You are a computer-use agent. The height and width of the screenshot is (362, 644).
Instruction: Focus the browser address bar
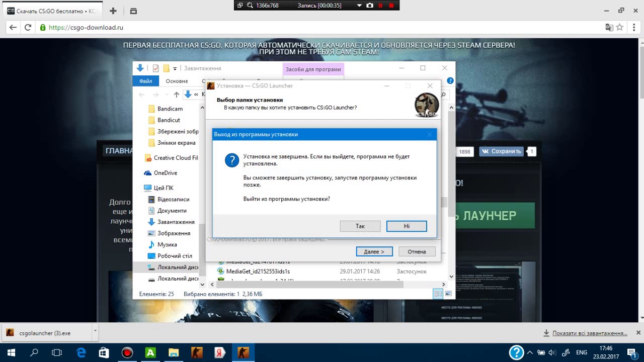pos(322,28)
